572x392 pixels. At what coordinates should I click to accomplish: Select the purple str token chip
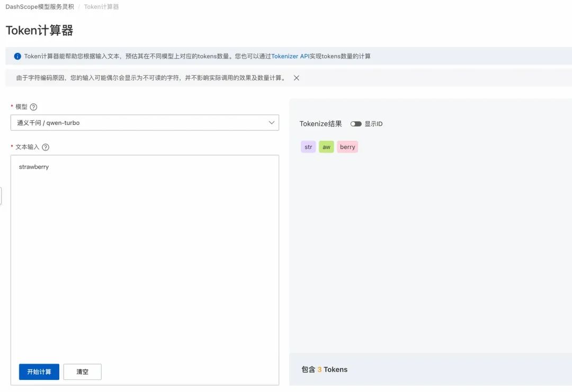click(x=308, y=147)
